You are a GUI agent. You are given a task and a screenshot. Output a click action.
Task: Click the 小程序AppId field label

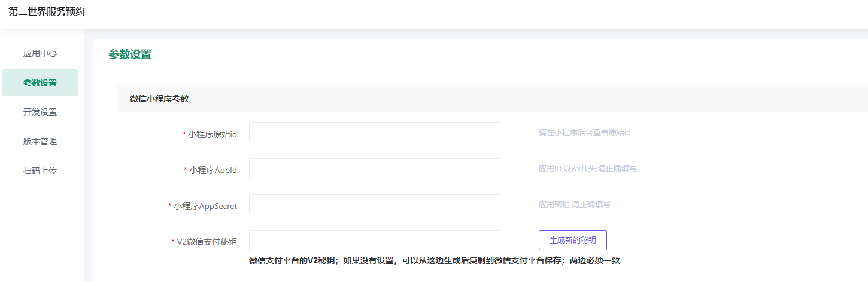(x=213, y=170)
